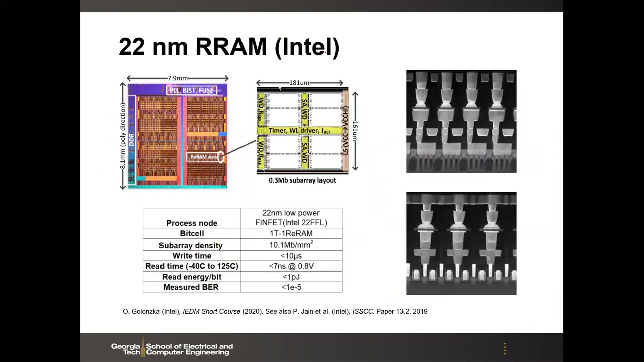This screenshot has height=362, width=644.
Task: Select the '161um' dimension label
Action: point(355,131)
